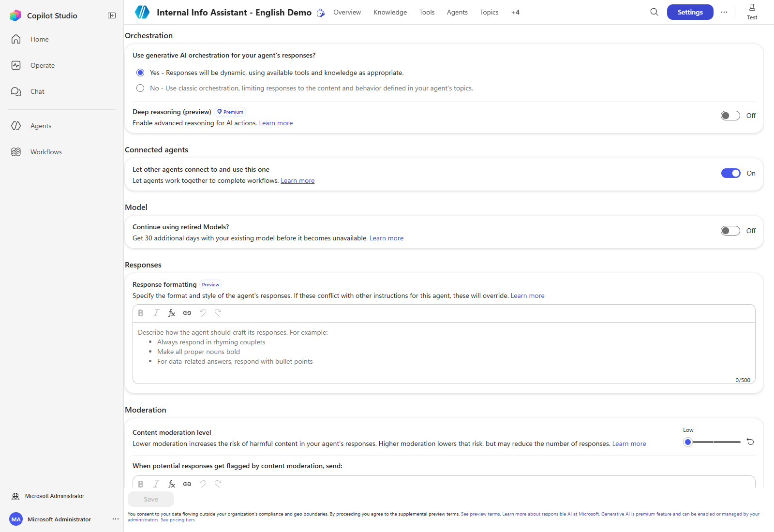Click the Copilot Studio logo
Viewport: 774px width, 532px height.
click(15, 15)
